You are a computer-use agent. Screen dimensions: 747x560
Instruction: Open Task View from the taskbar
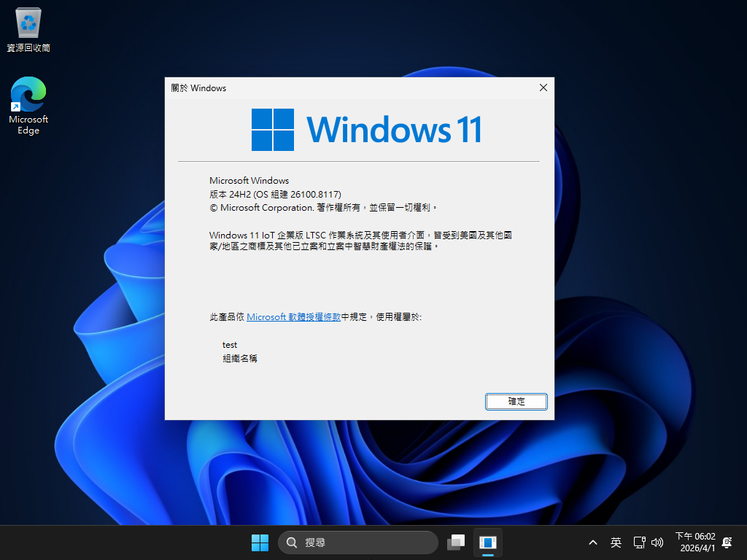click(456, 542)
